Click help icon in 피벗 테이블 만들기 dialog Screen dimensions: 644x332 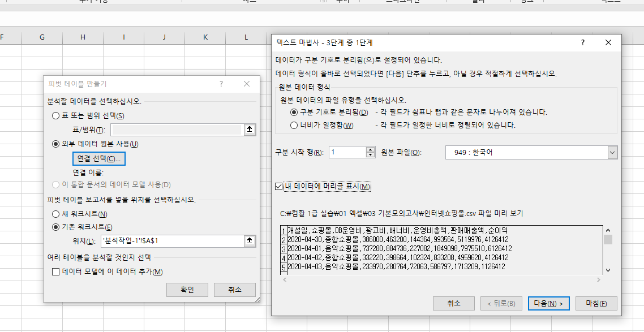click(221, 84)
